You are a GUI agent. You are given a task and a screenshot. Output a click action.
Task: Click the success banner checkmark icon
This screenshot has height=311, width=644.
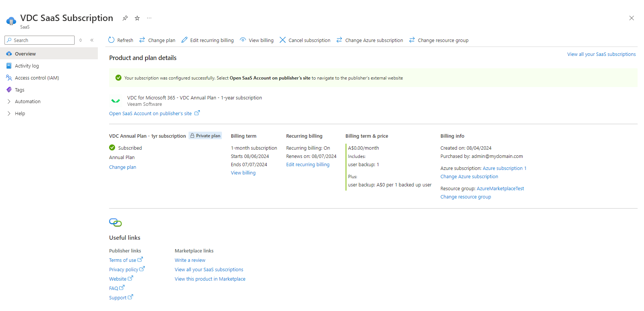pos(118,78)
